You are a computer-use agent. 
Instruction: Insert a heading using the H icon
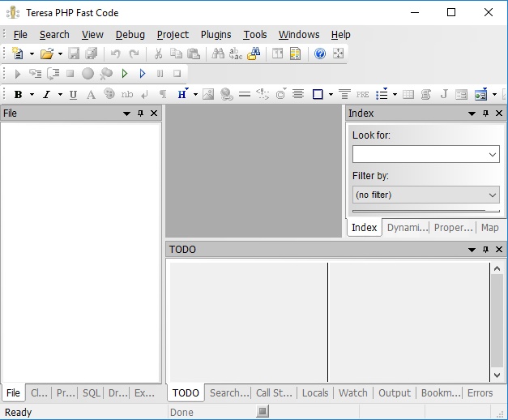181,94
